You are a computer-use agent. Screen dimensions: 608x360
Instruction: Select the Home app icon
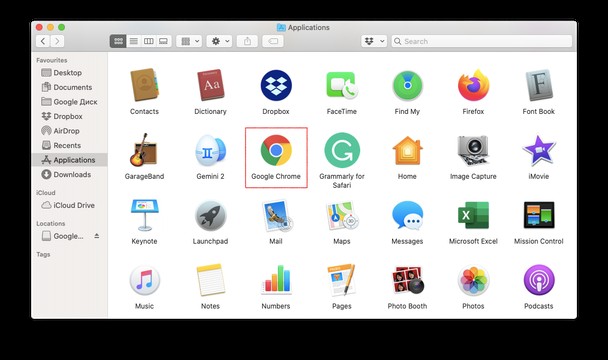click(407, 150)
